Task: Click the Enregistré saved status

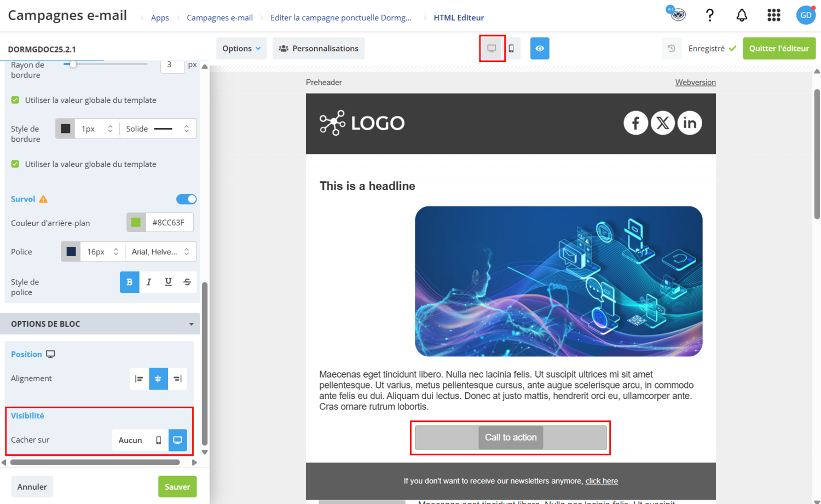Action: pyautogui.click(x=712, y=48)
